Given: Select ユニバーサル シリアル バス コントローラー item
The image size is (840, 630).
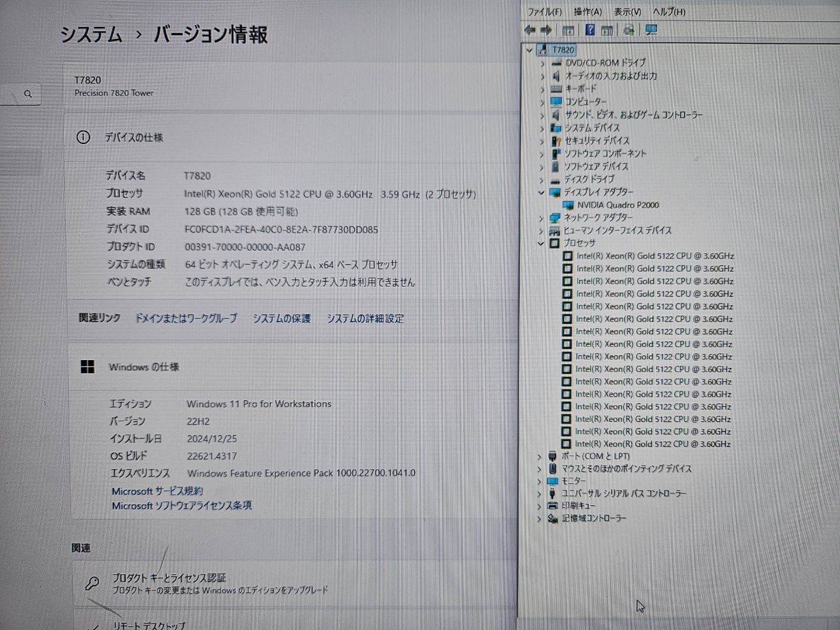Looking at the screenshot, I should click(x=623, y=493).
